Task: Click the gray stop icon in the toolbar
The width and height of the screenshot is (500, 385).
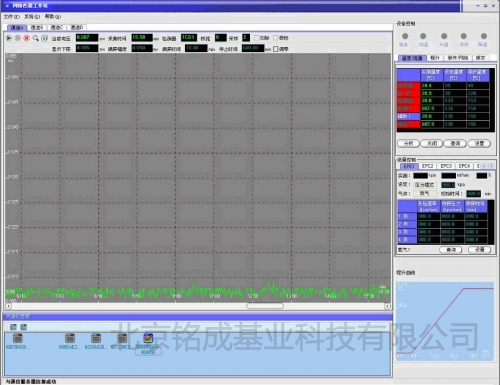Action: coord(18,38)
